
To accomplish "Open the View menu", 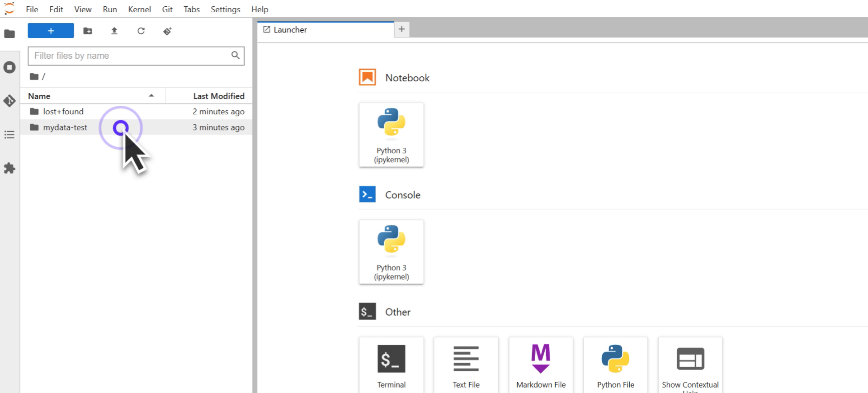I will (83, 9).
